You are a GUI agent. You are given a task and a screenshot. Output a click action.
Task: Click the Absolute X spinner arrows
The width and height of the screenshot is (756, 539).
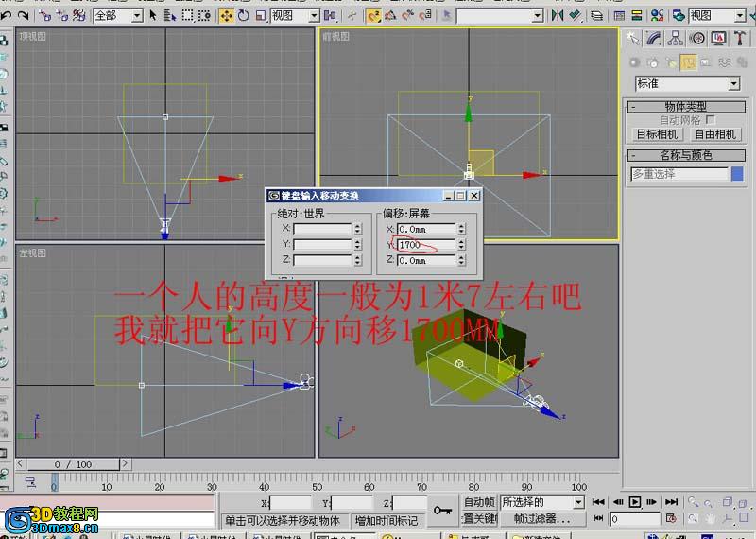pyautogui.click(x=357, y=229)
